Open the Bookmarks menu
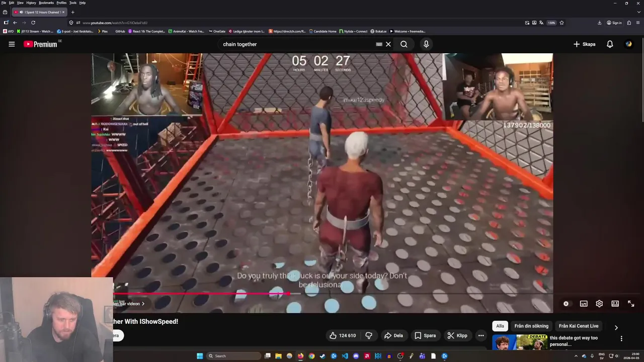644x362 pixels. pyautogui.click(x=46, y=3)
